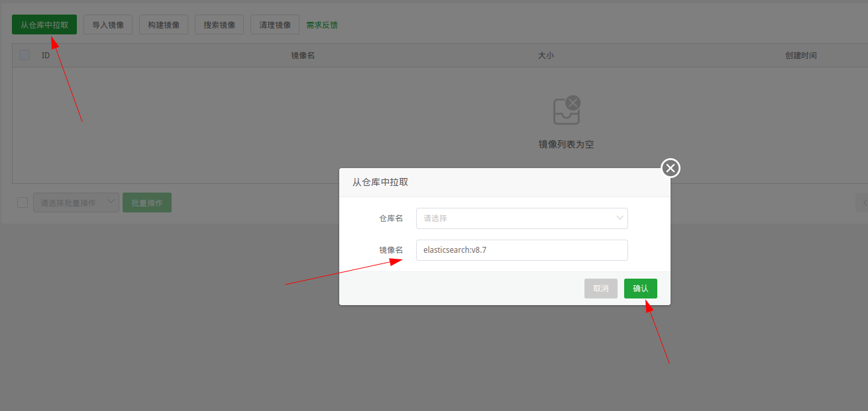Click the 批量操作 button
Image resolution: width=868 pixels, height=411 pixels.
(x=147, y=203)
